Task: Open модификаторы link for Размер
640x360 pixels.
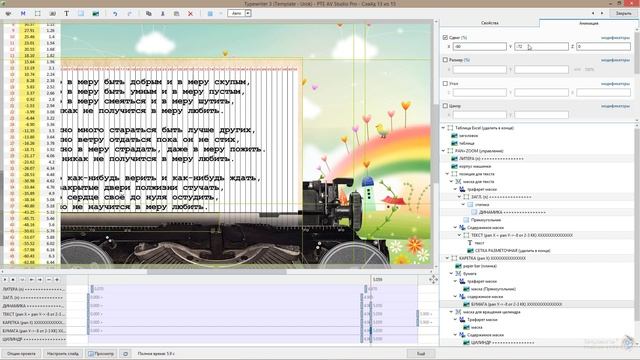Action: coord(615,60)
